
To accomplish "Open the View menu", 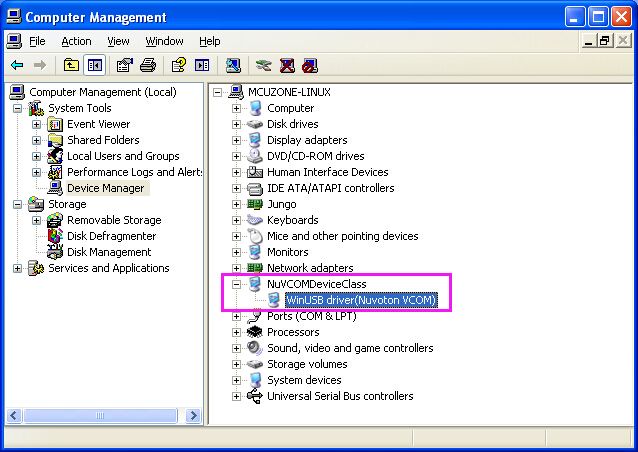I will pyautogui.click(x=118, y=41).
